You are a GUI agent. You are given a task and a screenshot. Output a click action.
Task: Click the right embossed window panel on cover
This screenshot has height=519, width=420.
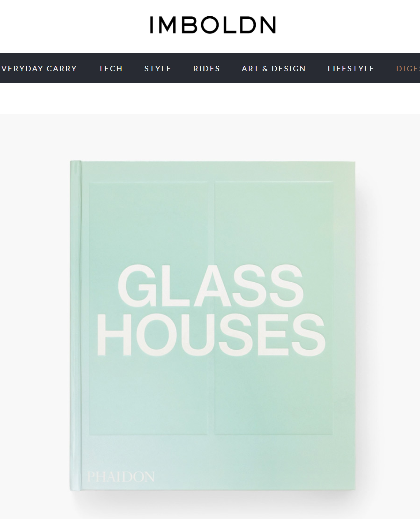(x=274, y=308)
